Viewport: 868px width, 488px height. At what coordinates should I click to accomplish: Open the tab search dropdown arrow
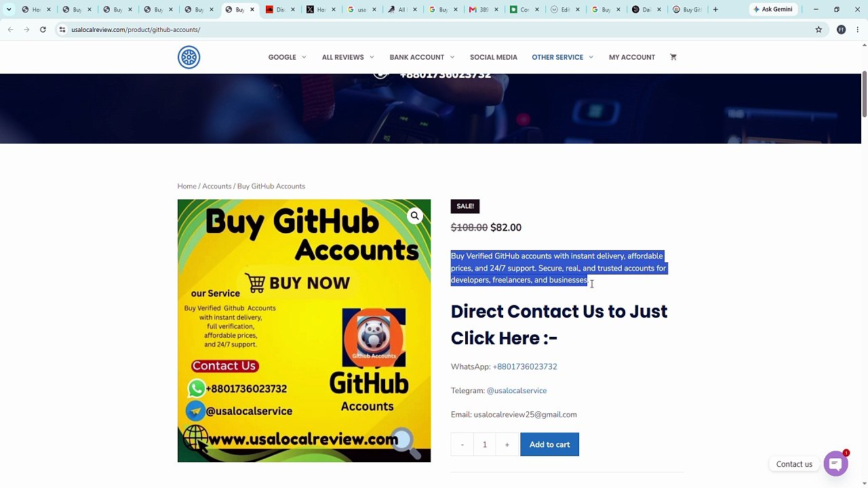pos(9,9)
